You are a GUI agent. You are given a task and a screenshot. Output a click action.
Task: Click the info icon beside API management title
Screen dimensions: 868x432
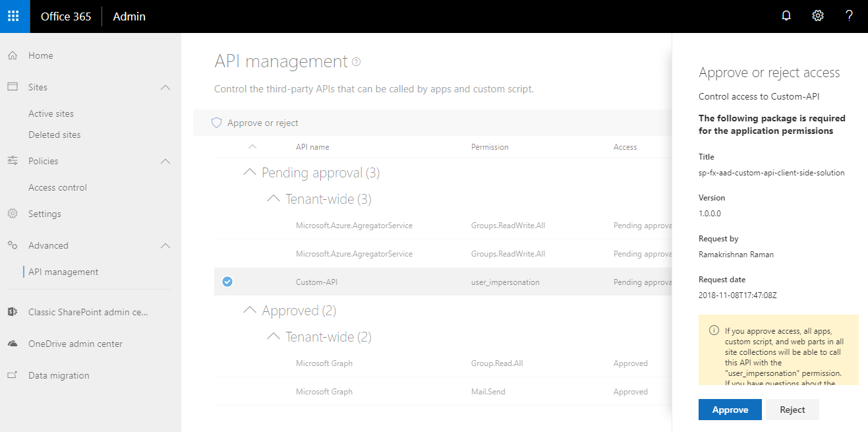pyautogui.click(x=357, y=62)
